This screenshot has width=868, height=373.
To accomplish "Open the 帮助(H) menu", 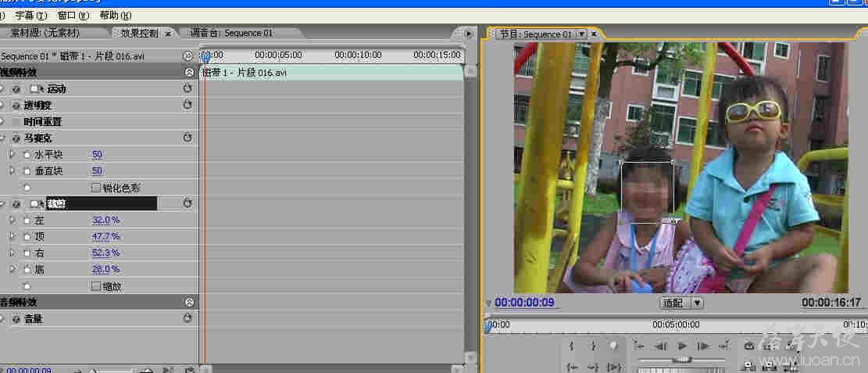I will tap(115, 16).
